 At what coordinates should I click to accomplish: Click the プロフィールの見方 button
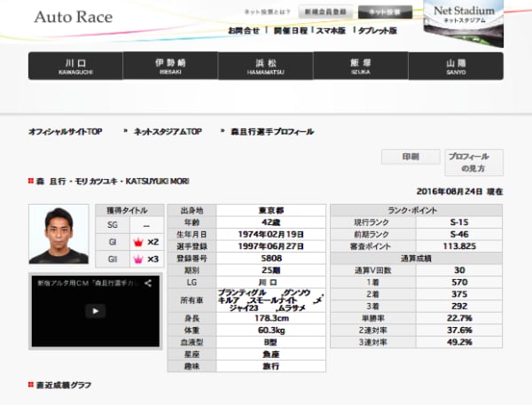pyautogui.click(x=474, y=162)
